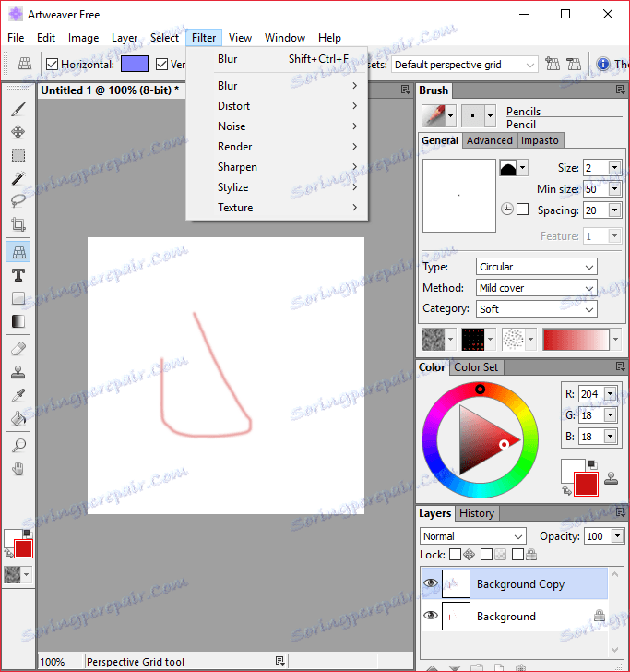Viewport: 630px width, 672px height.
Task: Open the Distort filter submenu
Action: [x=277, y=106]
